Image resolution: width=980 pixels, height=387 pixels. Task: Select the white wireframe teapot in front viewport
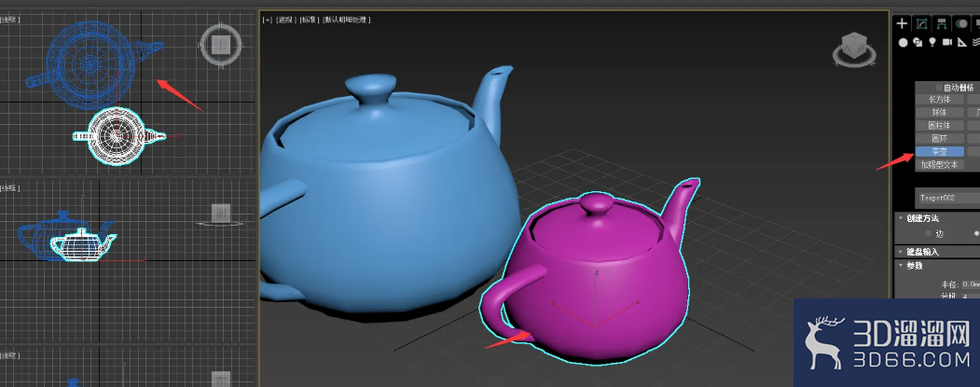pyautogui.click(x=80, y=244)
